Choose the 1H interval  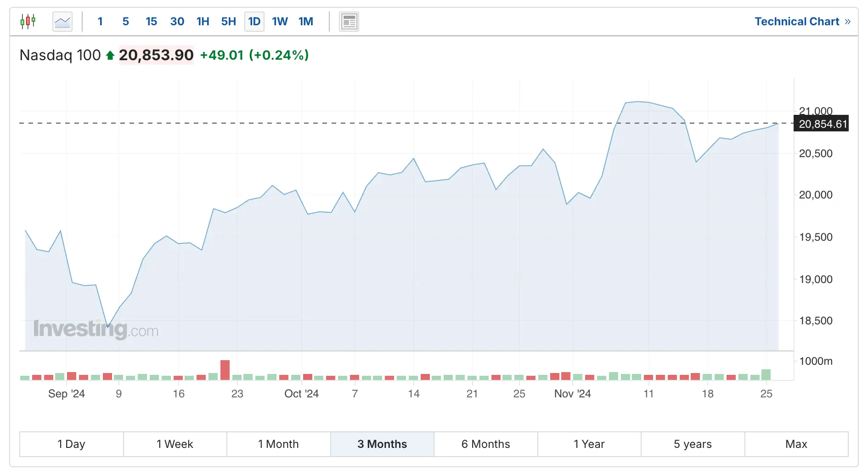coord(203,22)
